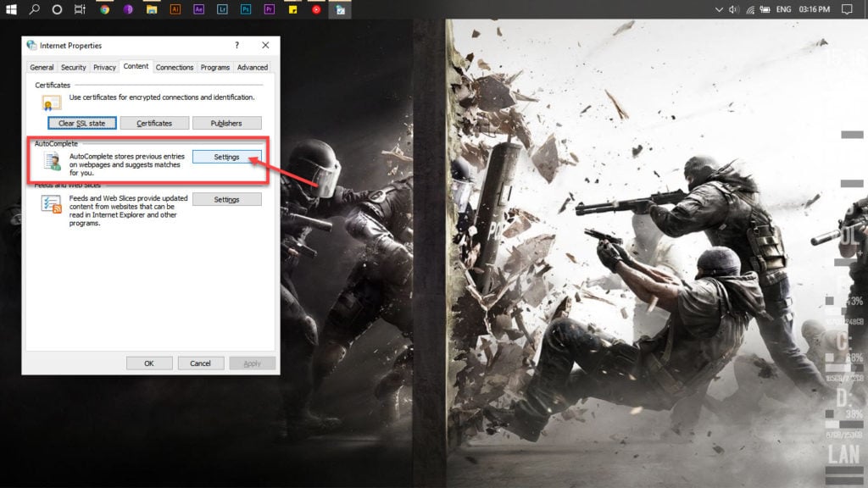Open the Certificates button

(154, 123)
